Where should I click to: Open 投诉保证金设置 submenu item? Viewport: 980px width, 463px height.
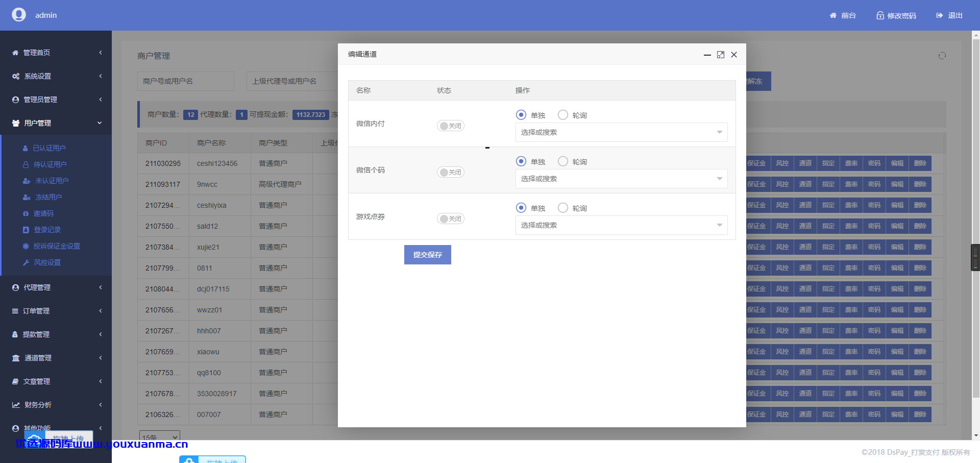tap(57, 246)
